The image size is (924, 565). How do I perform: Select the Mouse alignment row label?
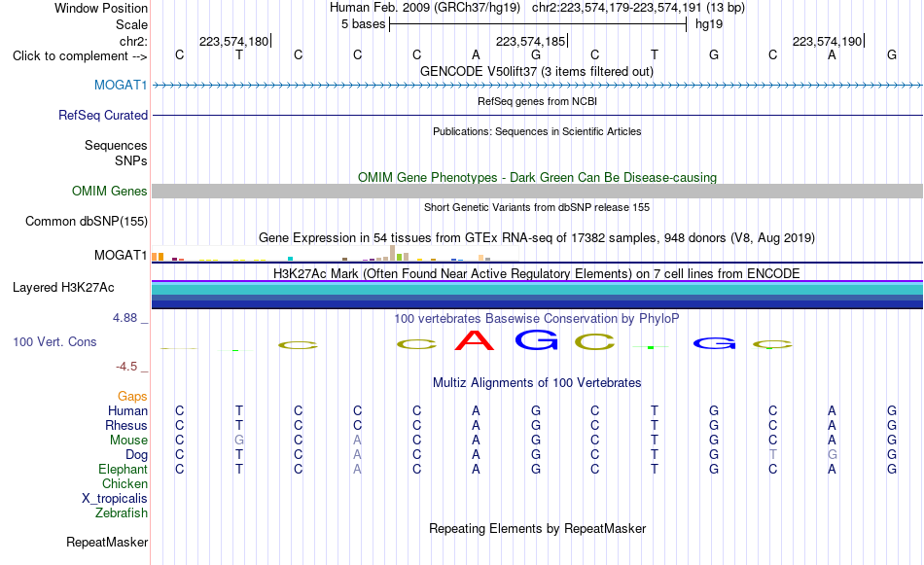[x=128, y=441]
